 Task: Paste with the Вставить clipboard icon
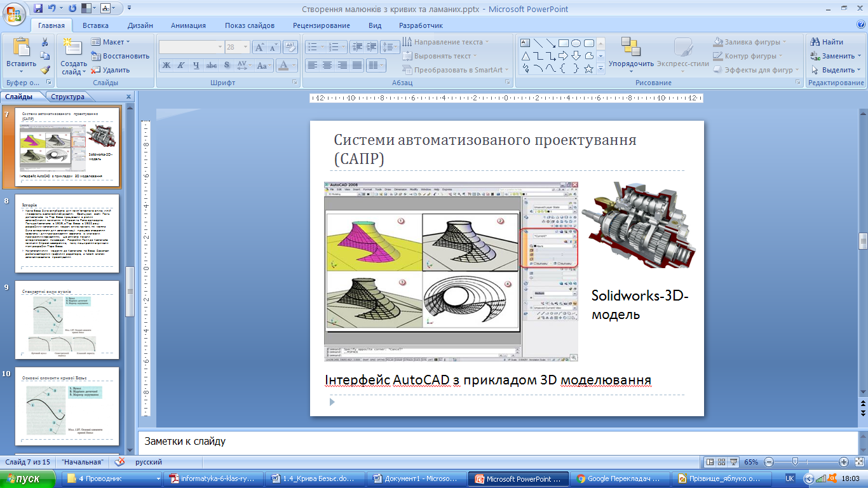tap(21, 48)
